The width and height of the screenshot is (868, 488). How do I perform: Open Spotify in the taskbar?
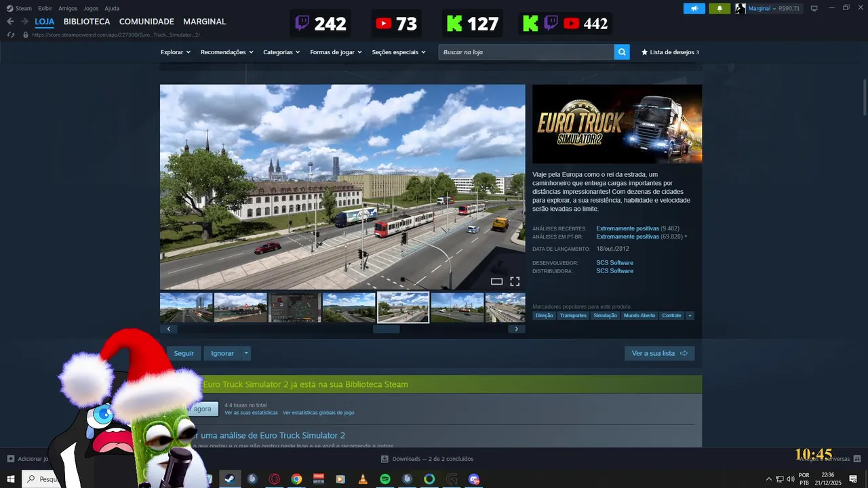coord(385,479)
